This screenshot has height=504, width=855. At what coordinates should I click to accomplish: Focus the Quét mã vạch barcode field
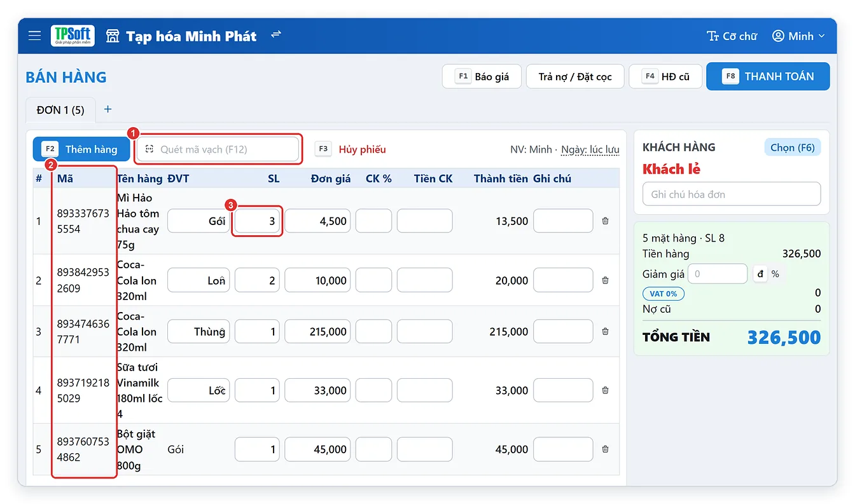[219, 149]
